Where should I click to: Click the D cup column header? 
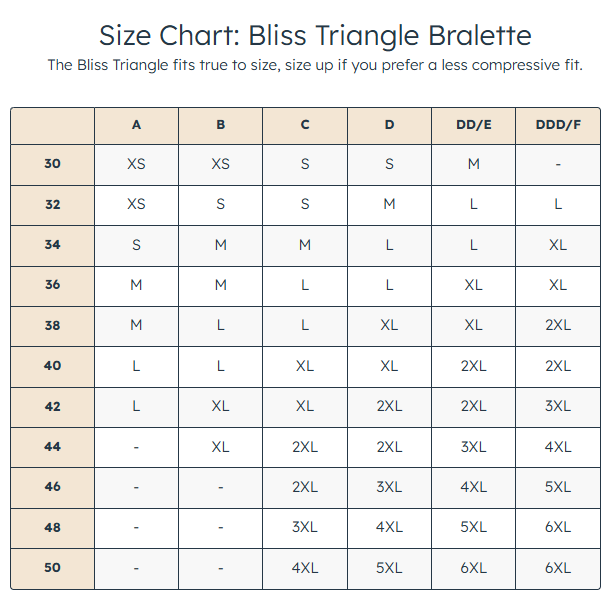(x=389, y=125)
